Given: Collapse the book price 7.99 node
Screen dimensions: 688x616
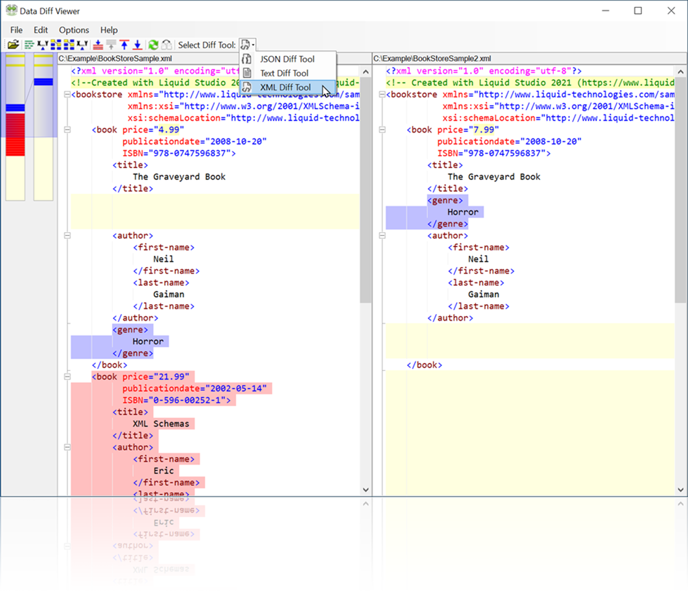Looking at the screenshot, I should 382,130.
